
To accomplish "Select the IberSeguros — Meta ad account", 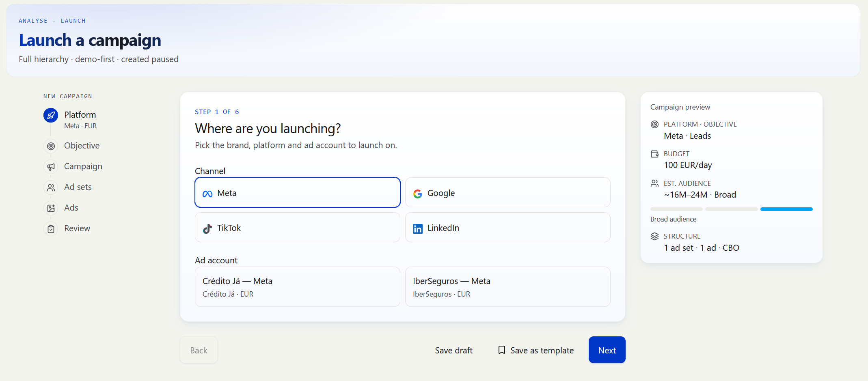I will pyautogui.click(x=508, y=286).
